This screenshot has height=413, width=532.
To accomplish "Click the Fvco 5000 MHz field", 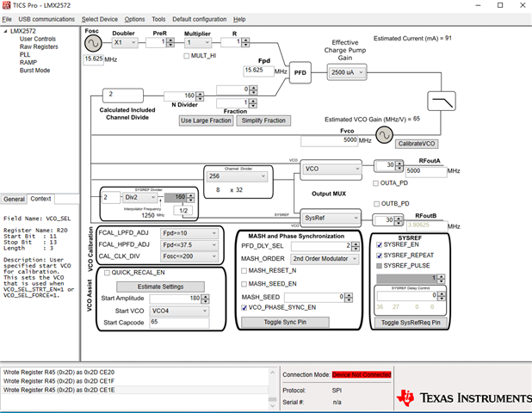I will [x=329, y=141].
